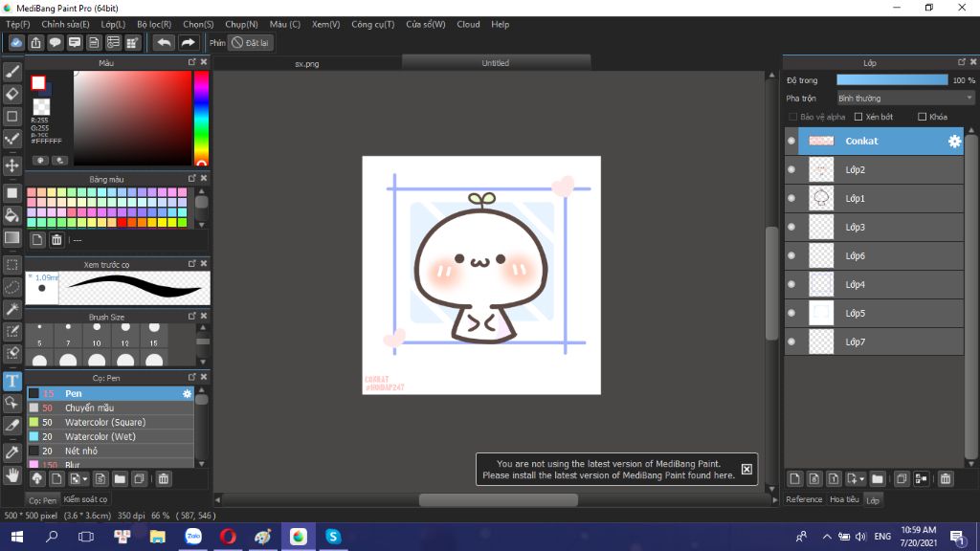Open Skype from taskbar

point(332,537)
